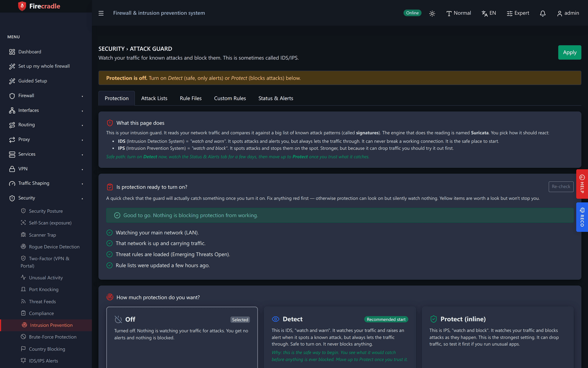Switch to Custom Rules tab
This screenshot has height=368, width=588.
pos(230,98)
